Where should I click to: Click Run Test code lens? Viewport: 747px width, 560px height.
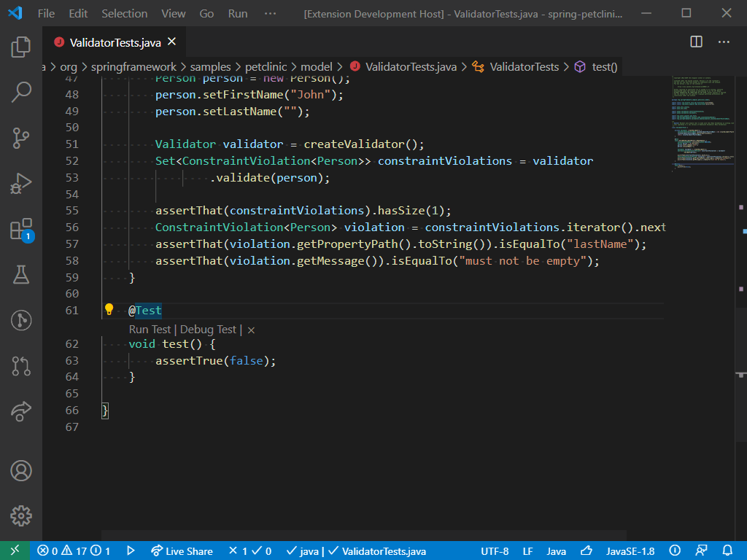click(x=150, y=330)
